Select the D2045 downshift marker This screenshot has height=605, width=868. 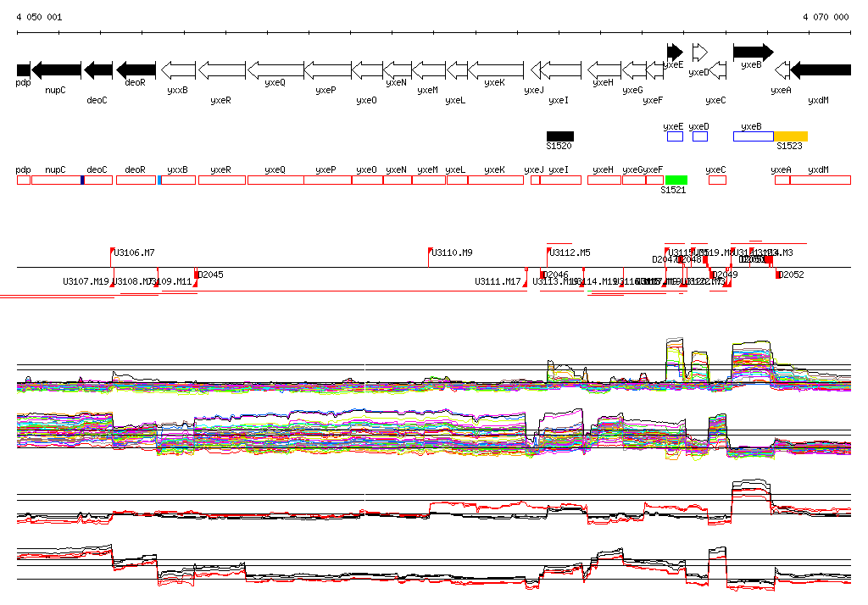pos(196,275)
